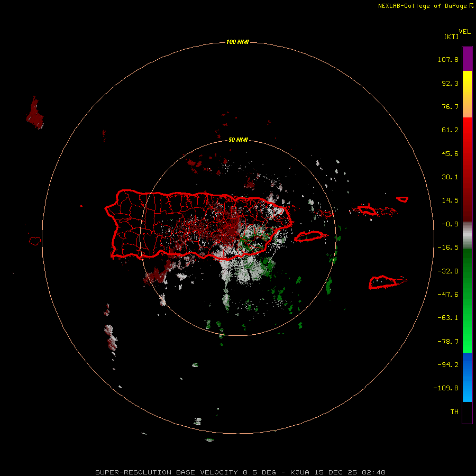Click the 76.7 legend value

point(450,106)
